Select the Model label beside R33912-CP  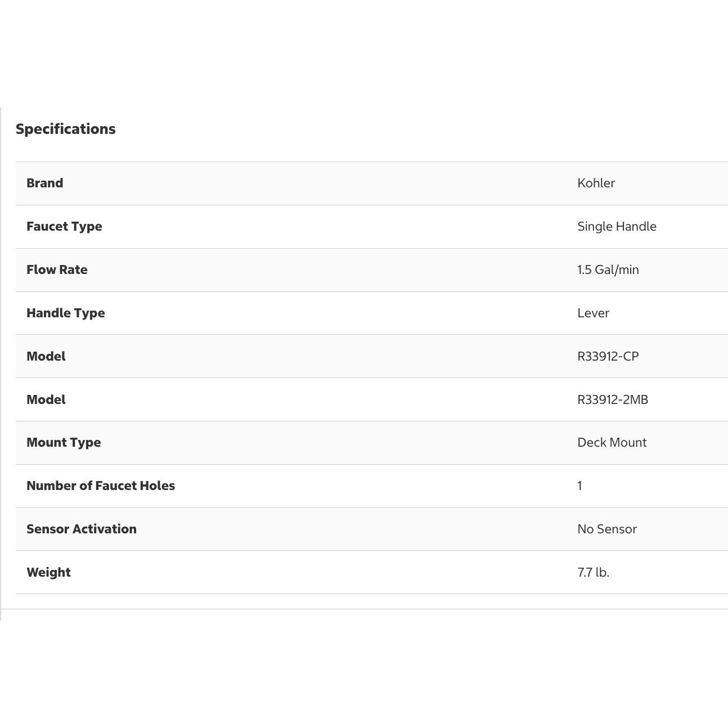[46, 356]
